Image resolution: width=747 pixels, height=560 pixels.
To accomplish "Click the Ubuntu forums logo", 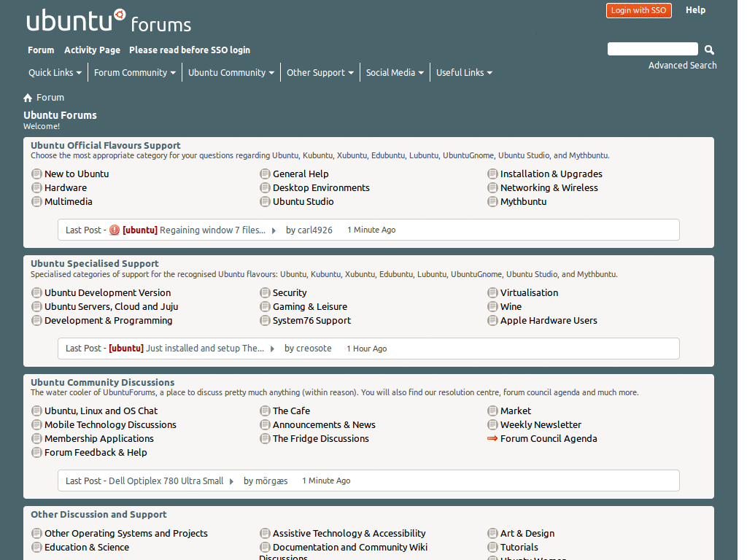I will 109,21.
